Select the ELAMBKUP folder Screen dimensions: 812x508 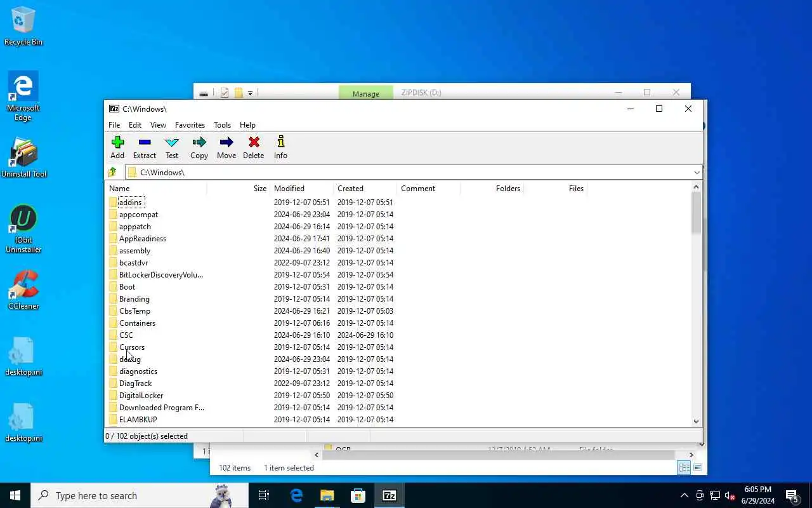tap(138, 420)
